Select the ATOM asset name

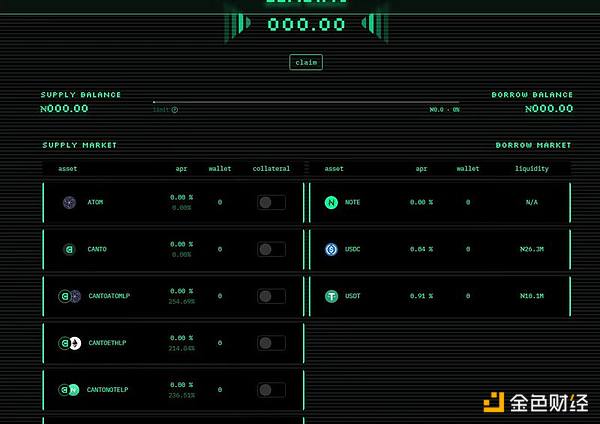tap(95, 202)
